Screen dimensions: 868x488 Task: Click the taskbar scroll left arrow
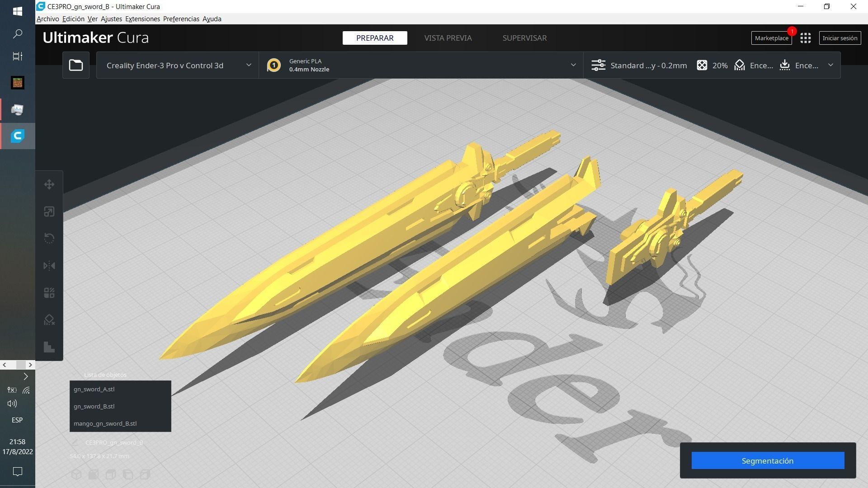click(x=5, y=365)
